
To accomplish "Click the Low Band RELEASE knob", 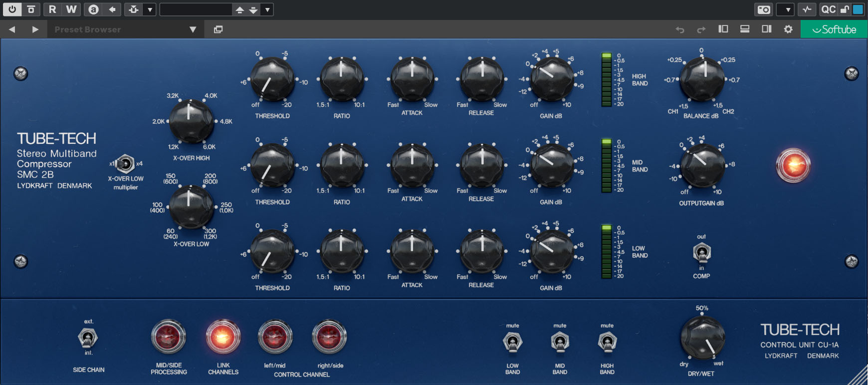I will 482,251.
